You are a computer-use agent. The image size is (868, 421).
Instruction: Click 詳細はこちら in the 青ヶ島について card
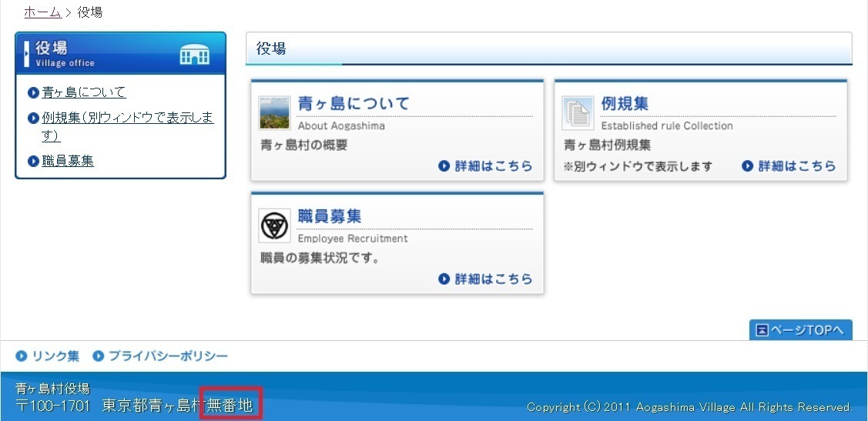pyautogui.click(x=485, y=166)
